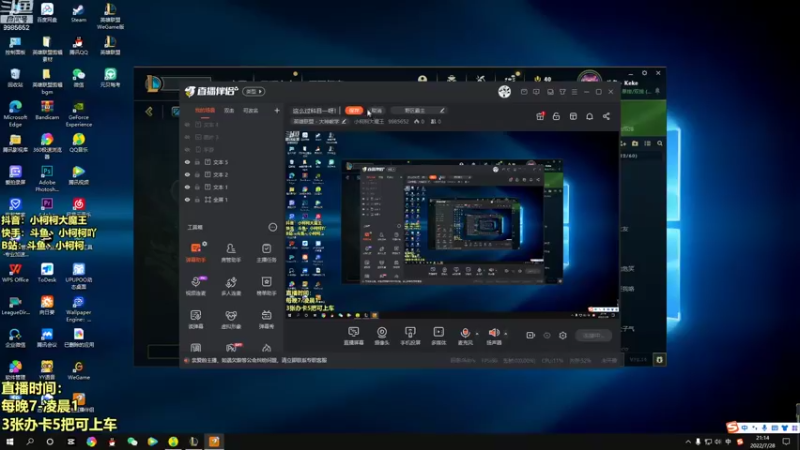
Task: Add a new scene with the plus button
Action: (277, 110)
